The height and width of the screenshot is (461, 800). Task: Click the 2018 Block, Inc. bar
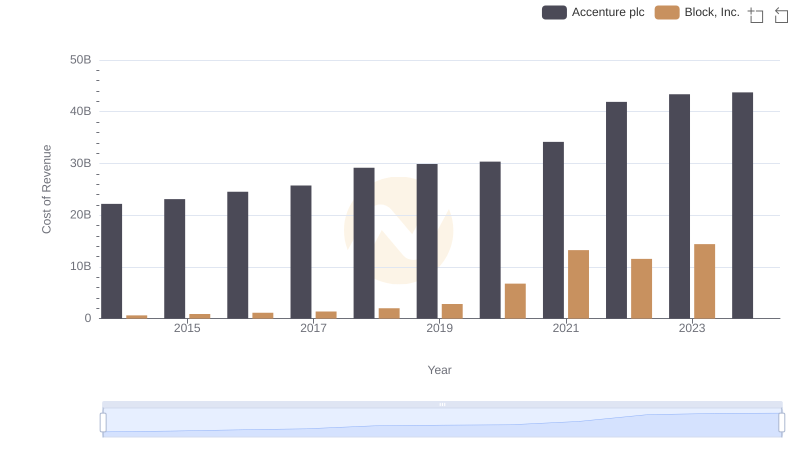click(x=389, y=313)
